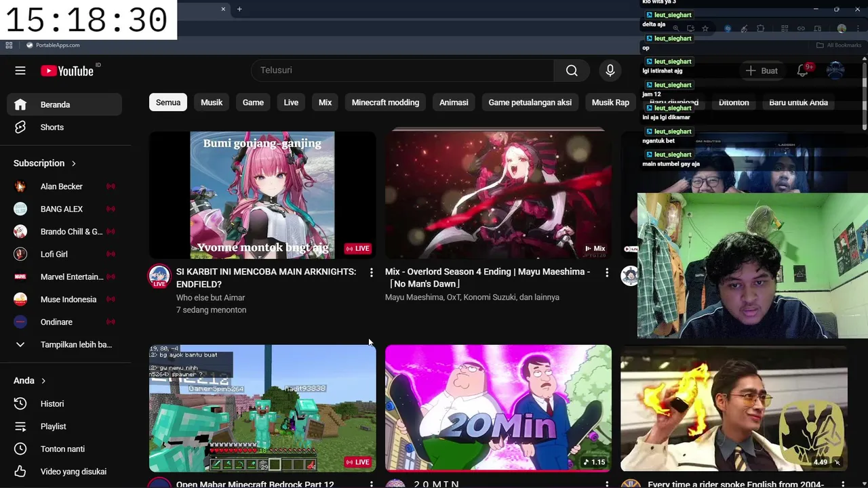Viewport: 868px width, 488px height.
Task: Open the browser profile avatar
Action: (x=842, y=28)
